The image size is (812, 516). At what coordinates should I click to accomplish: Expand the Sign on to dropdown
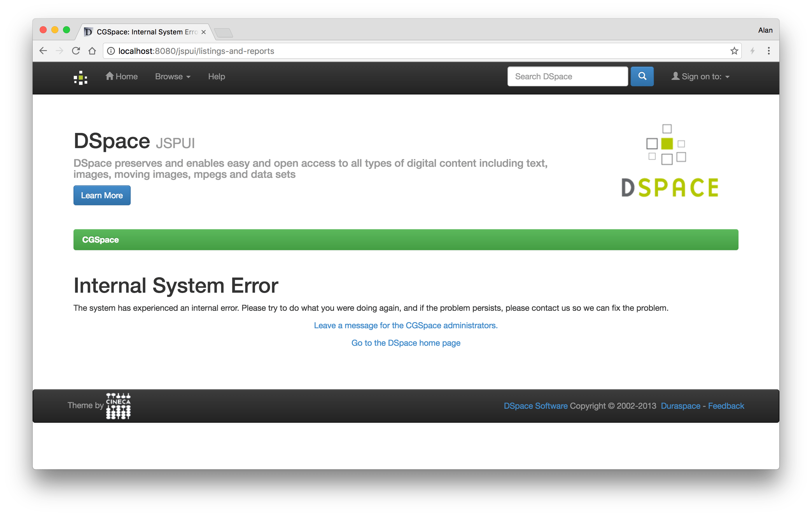(x=701, y=76)
